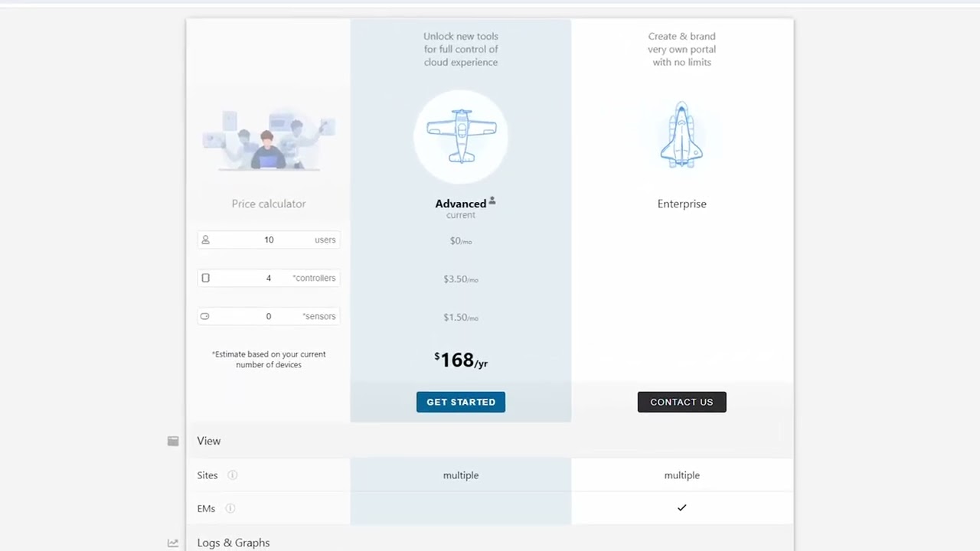
Task: Click 'multiple' in Enterprise Sites cell
Action: coord(681,475)
